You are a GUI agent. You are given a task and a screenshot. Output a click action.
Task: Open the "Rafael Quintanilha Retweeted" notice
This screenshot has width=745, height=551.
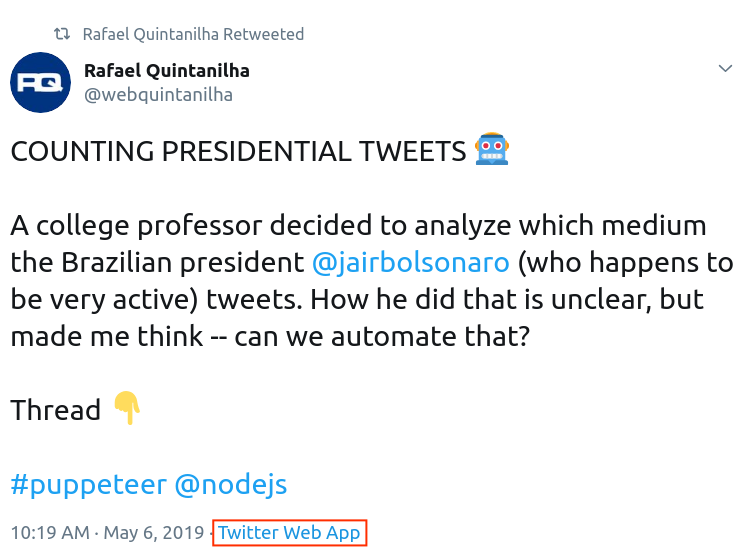click(x=193, y=34)
